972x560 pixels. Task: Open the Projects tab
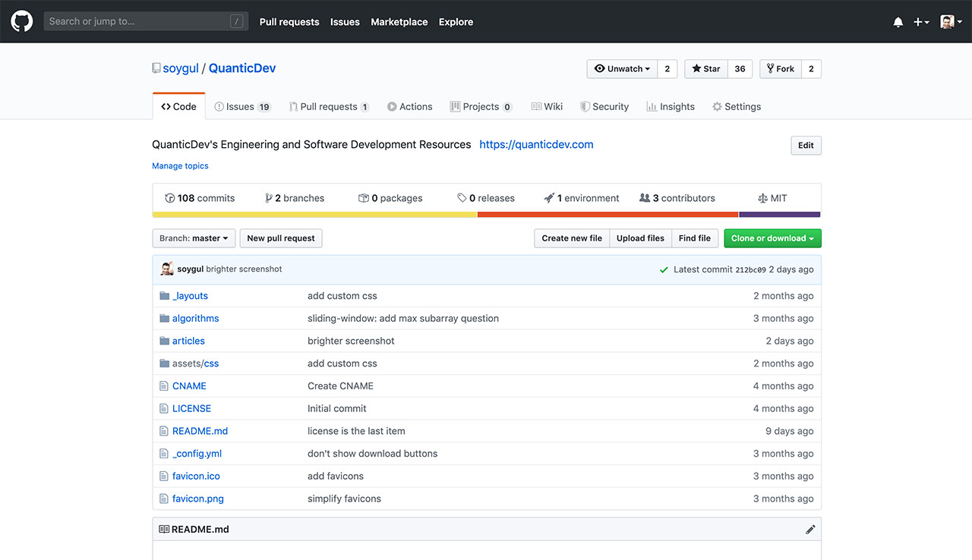coord(481,107)
